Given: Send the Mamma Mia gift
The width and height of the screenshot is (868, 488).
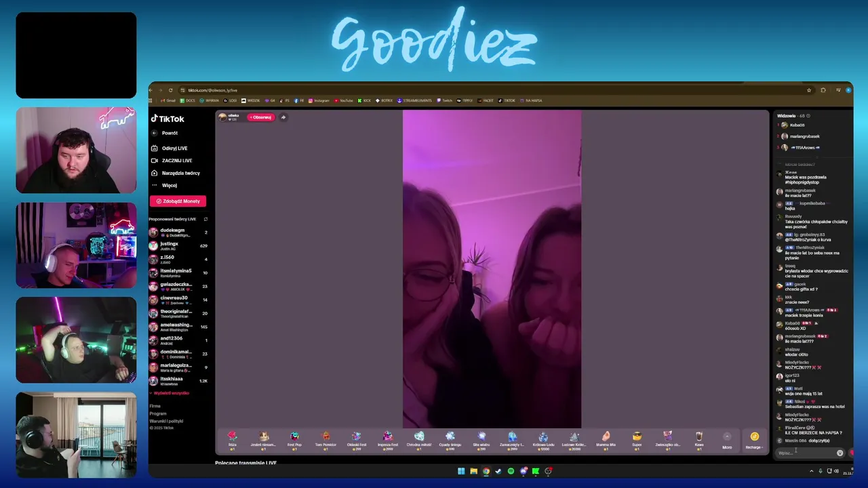Looking at the screenshot, I should [606, 439].
